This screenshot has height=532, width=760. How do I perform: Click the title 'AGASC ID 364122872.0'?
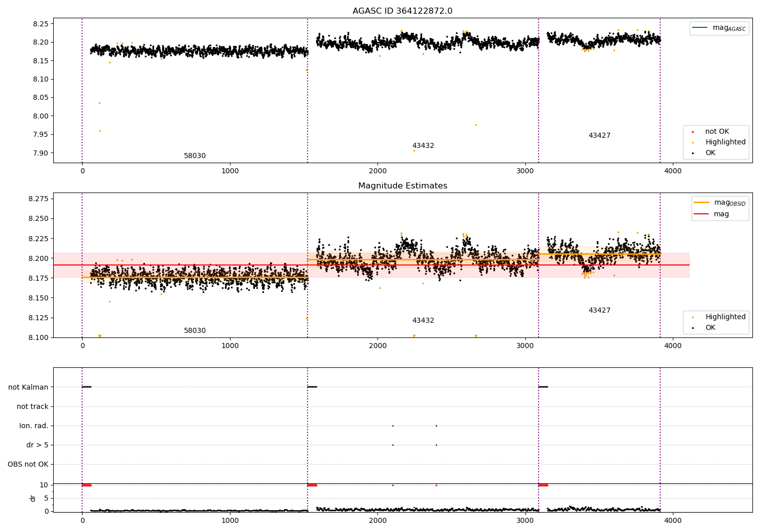(402, 11)
